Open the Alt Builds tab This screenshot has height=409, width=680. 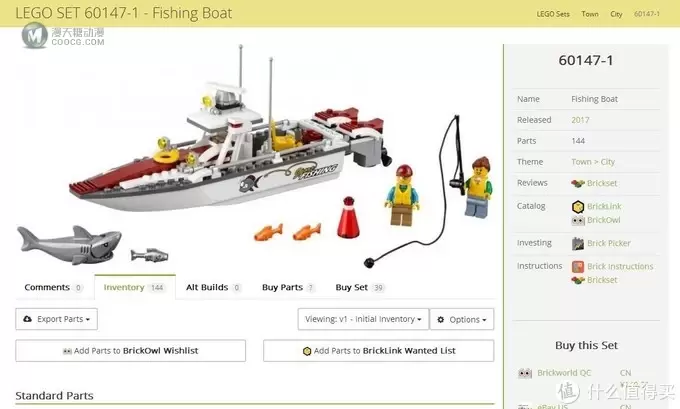click(x=213, y=287)
